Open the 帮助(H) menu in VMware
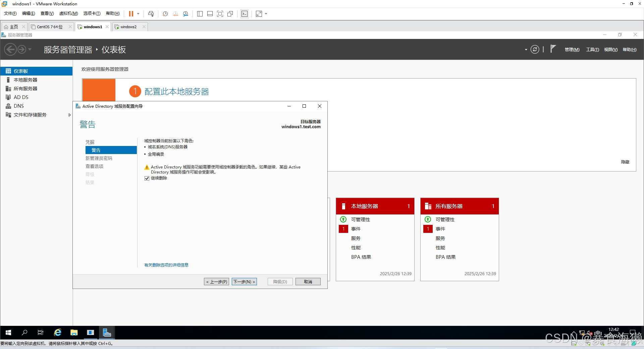This screenshot has height=349, width=644. pyautogui.click(x=113, y=13)
